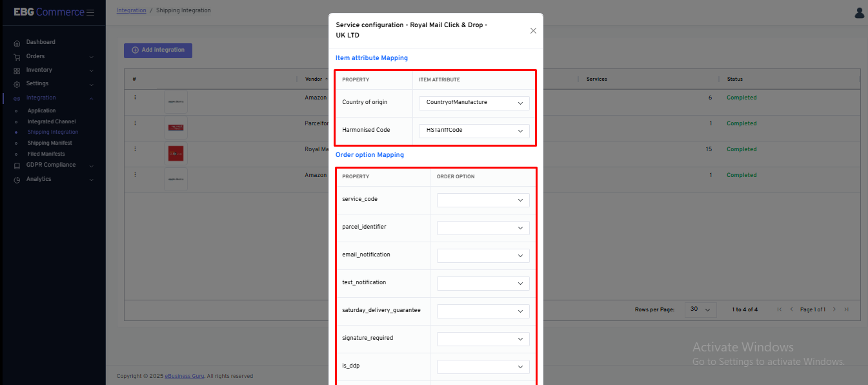Expand the Inventory sidebar section

pos(39,70)
